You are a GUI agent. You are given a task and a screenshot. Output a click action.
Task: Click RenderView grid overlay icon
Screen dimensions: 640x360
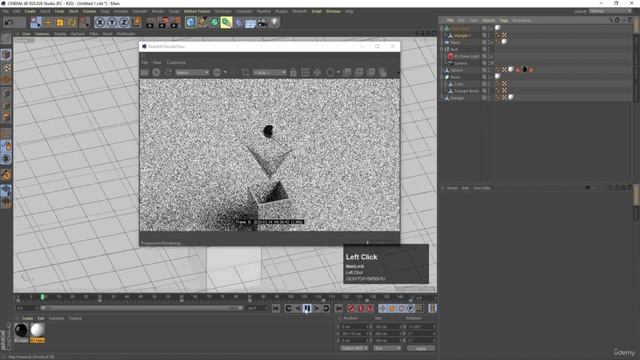coord(305,73)
